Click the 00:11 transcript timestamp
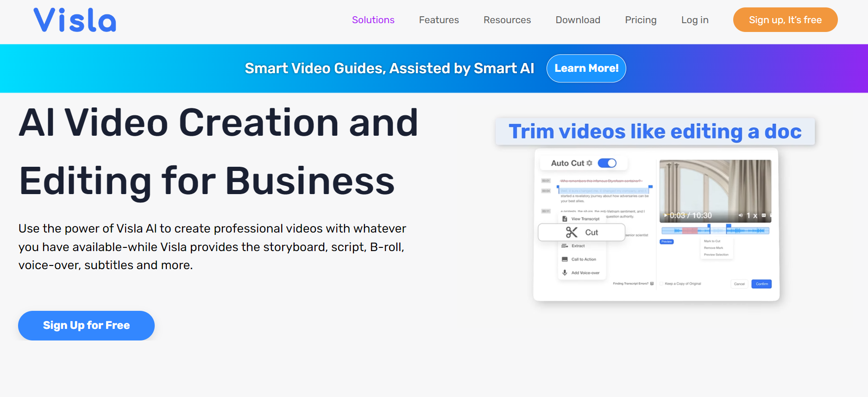The width and height of the screenshot is (868, 397). 546,211
